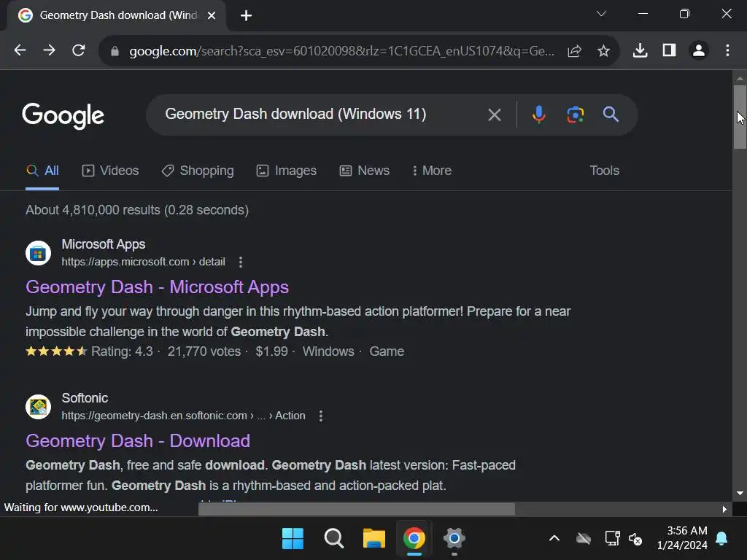Go forward to the next page

pyautogui.click(x=49, y=50)
